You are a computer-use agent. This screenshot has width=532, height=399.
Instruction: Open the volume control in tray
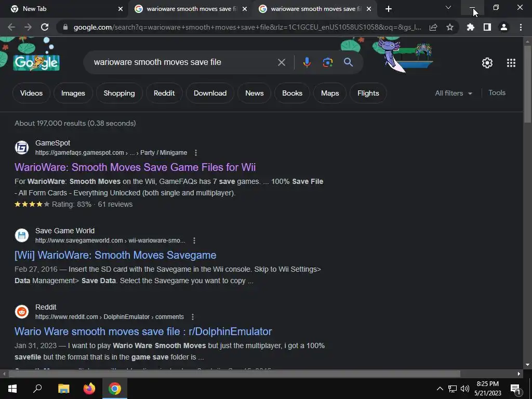pyautogui.click(x=465, y=389)
